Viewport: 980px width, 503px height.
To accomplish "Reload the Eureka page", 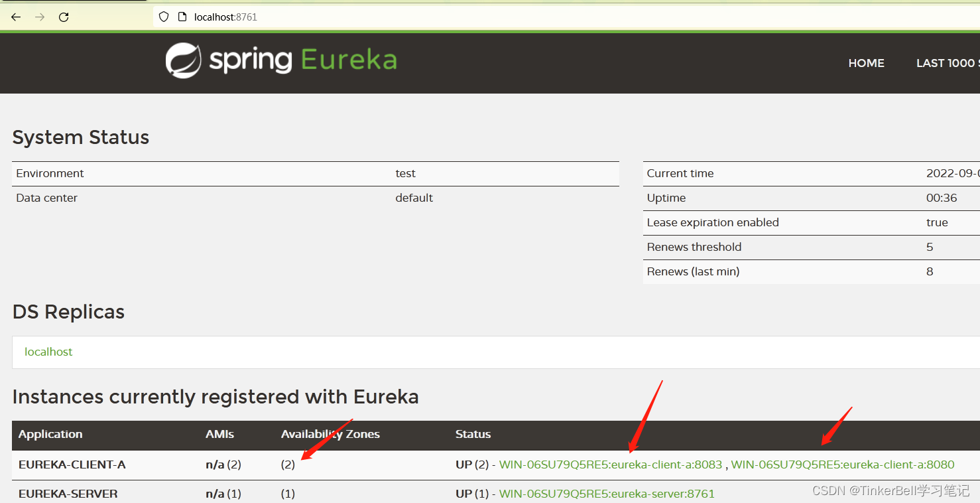I will click(x=64, y=17).
